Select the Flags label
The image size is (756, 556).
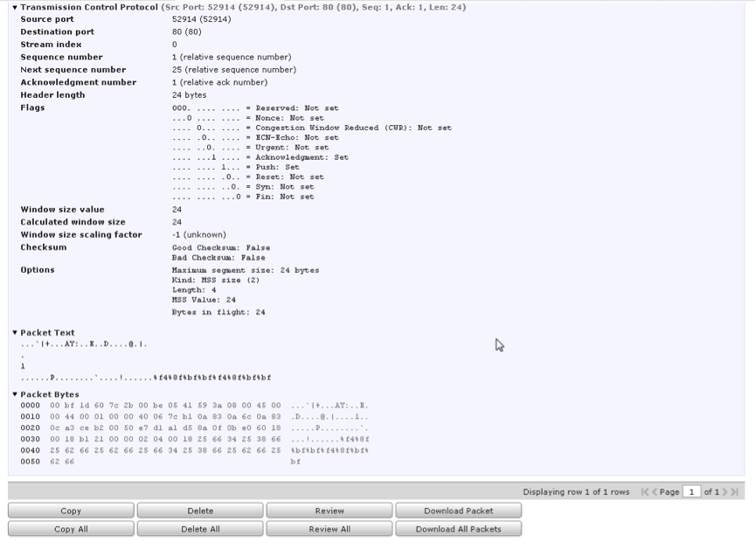(32, 108)
